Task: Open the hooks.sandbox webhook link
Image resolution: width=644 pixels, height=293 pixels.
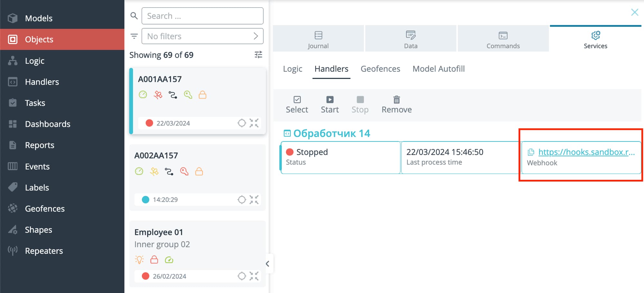Action: (x=586, y=152)
